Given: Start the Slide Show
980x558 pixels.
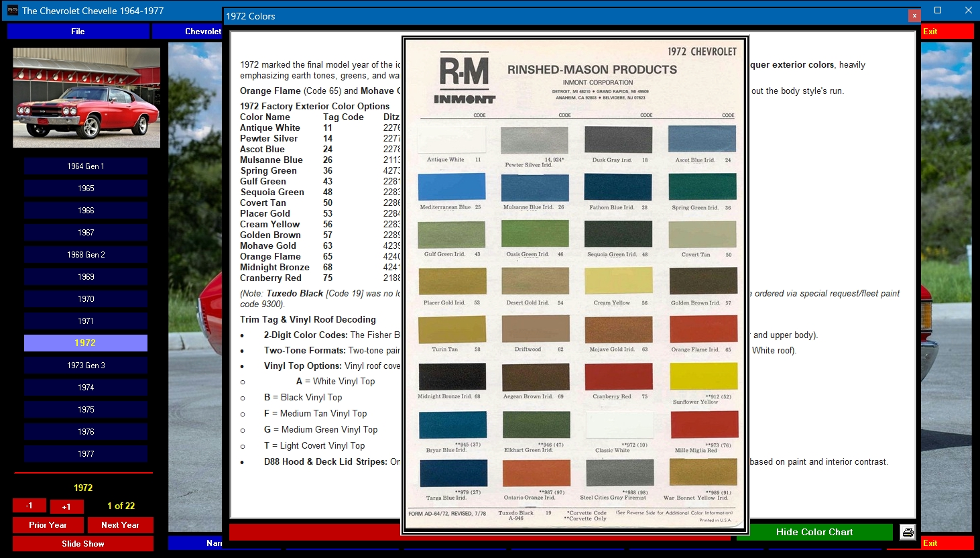Looking at the screenshot, I should 83,544.
